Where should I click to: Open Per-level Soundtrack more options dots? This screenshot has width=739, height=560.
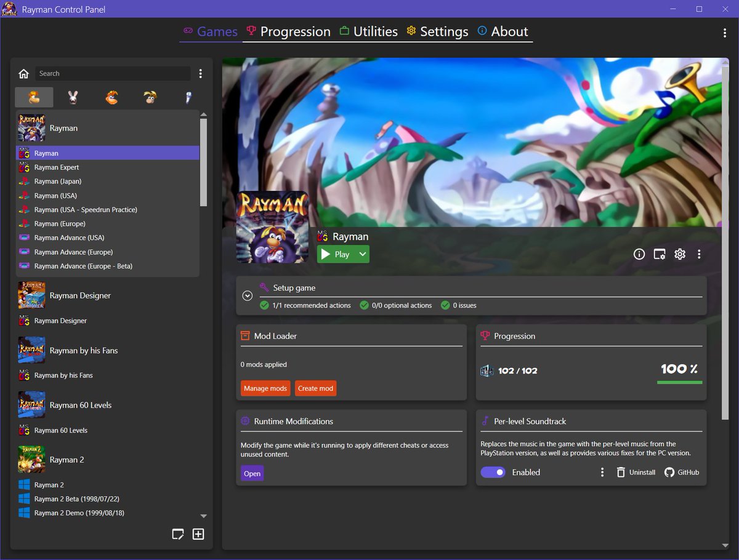point(602,472)
